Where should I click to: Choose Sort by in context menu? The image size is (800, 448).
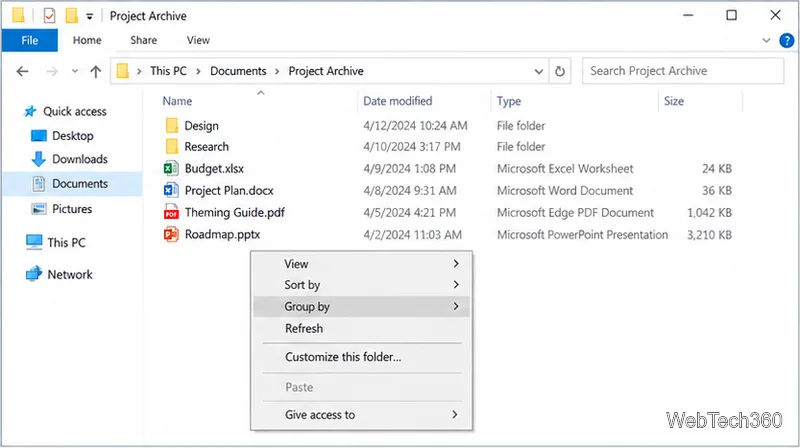pos(361,285)
